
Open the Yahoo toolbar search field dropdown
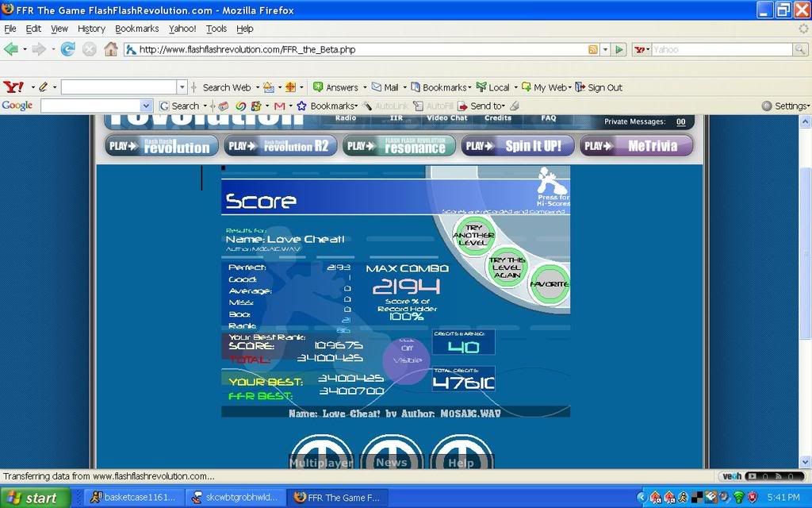point(182,87)
